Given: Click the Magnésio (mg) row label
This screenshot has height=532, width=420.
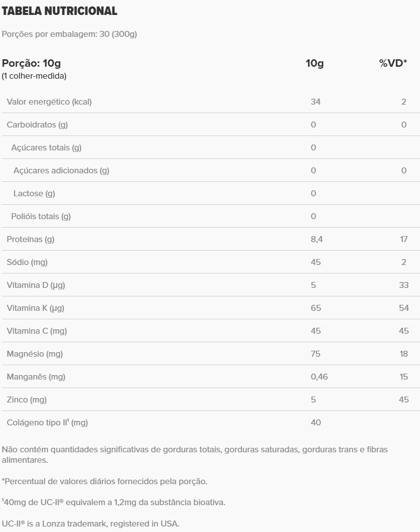Looking at the screenshot, I should 35,354.
